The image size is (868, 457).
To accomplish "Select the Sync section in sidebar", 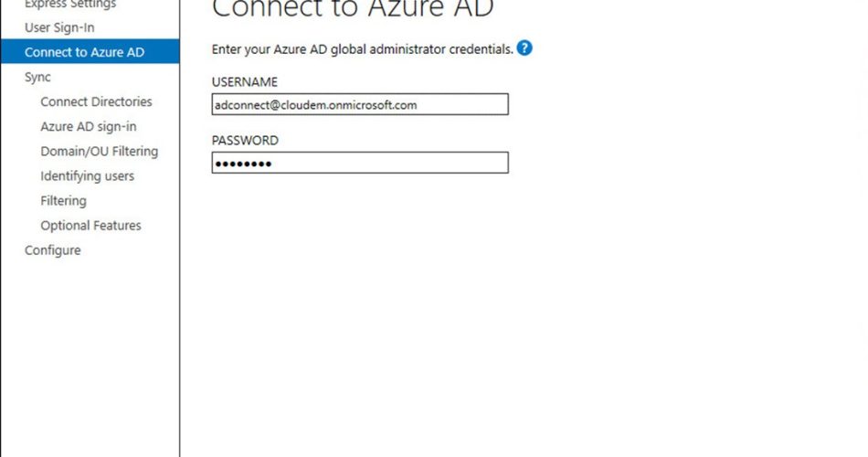I will (37, 77).
